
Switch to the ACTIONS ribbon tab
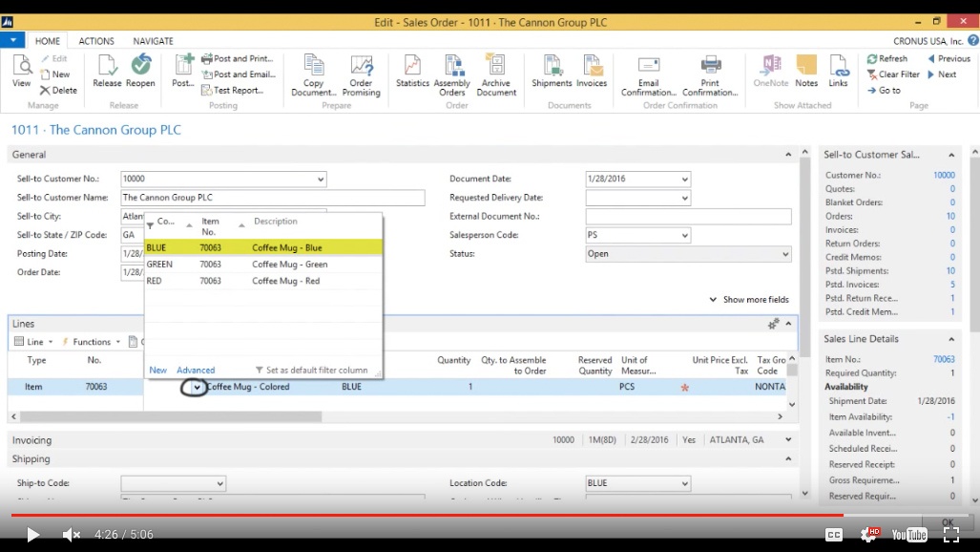click(96, 41)
